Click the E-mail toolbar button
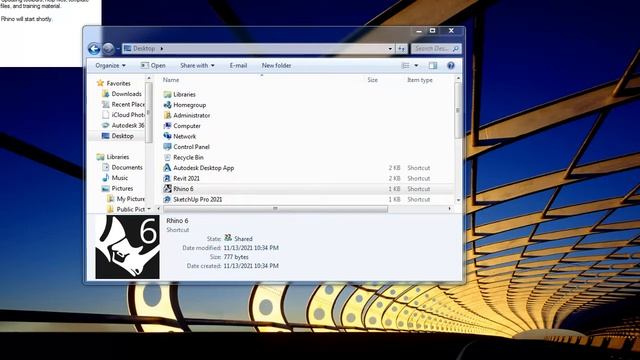The image size is (640, 360). (238, 65)
